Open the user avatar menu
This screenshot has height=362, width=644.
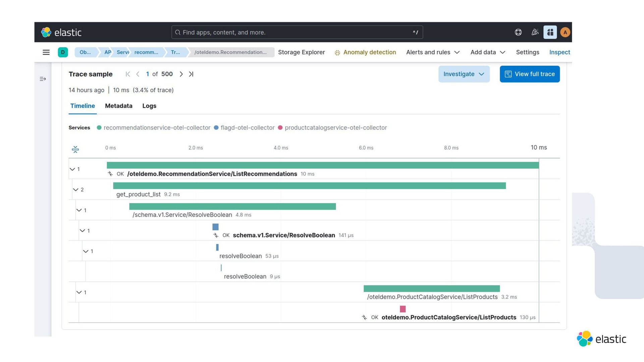(x=565, y=33)
